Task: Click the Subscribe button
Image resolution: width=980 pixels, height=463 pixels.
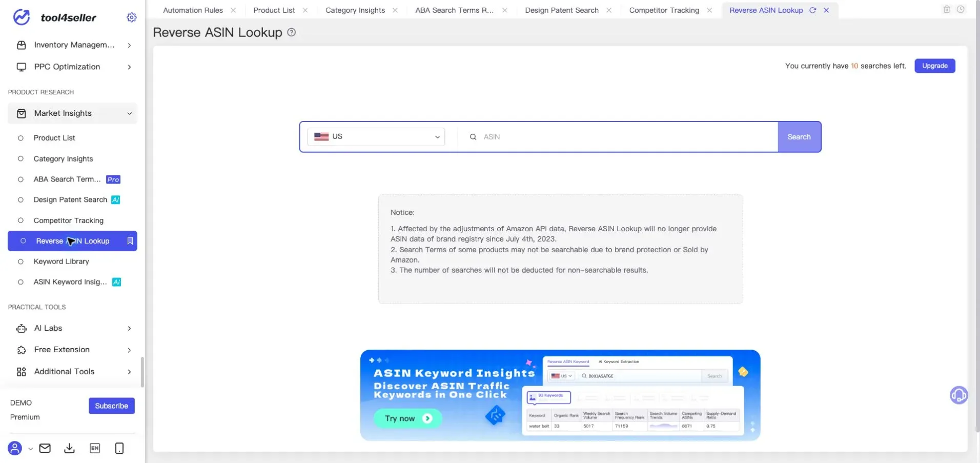Action: click(x=111, y=406)
